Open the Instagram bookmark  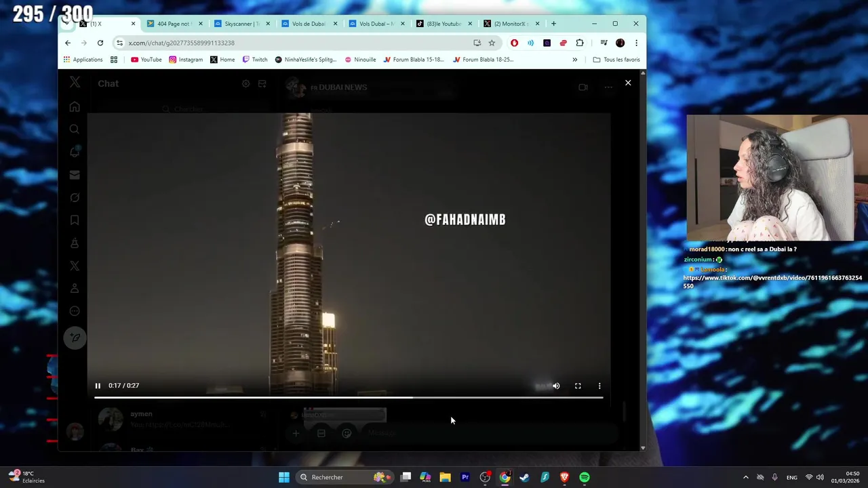(x=186, y=60)
